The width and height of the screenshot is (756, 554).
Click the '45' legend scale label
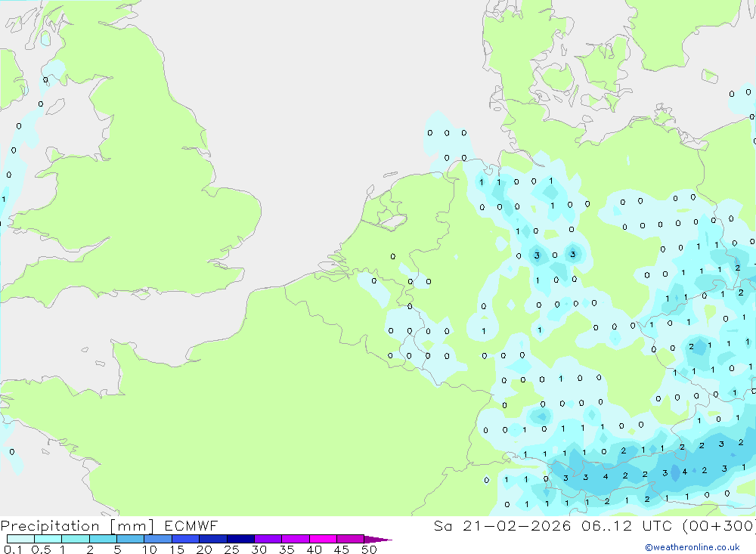coord(342,549)
